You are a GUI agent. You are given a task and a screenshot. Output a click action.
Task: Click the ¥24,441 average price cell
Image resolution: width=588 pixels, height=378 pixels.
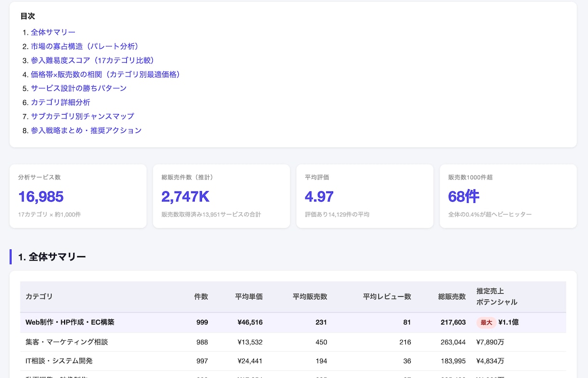[250, 361]
